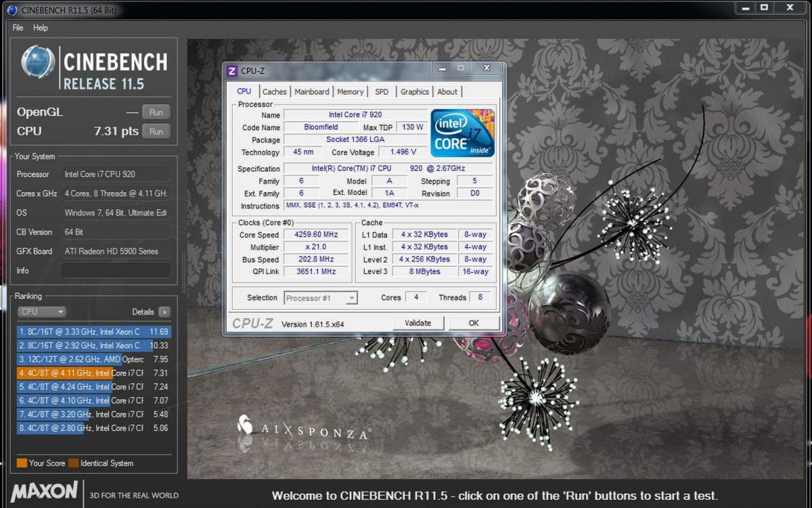This screenshot has width=812, height=508.
Task: Click the 202.8 MHz bus speed value
Action: coord(316,260)
